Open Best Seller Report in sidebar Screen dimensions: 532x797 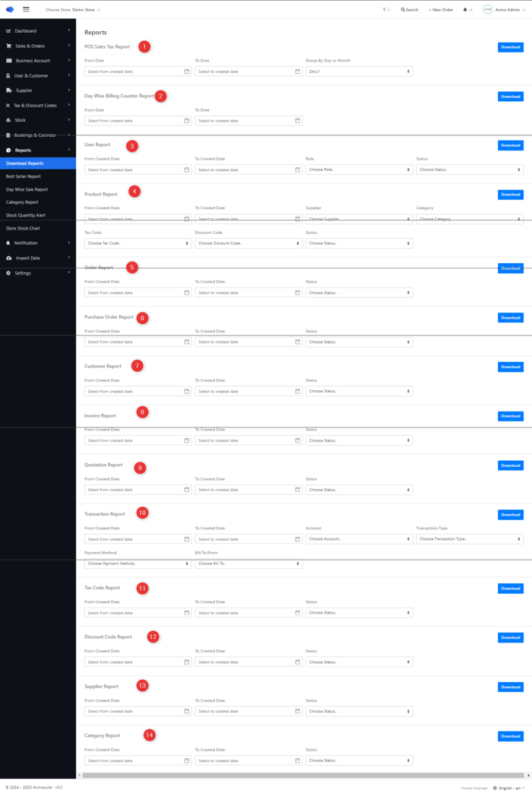(x=24, y=176)
